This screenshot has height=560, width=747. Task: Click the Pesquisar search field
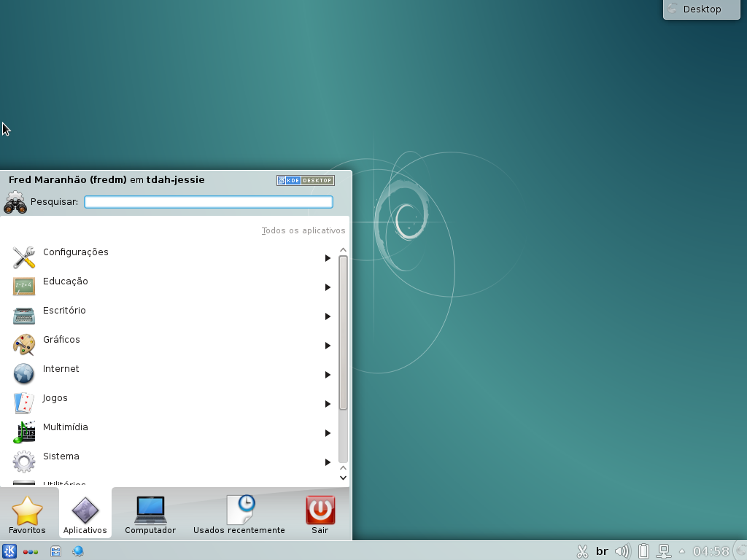click(x=209, y=202)
